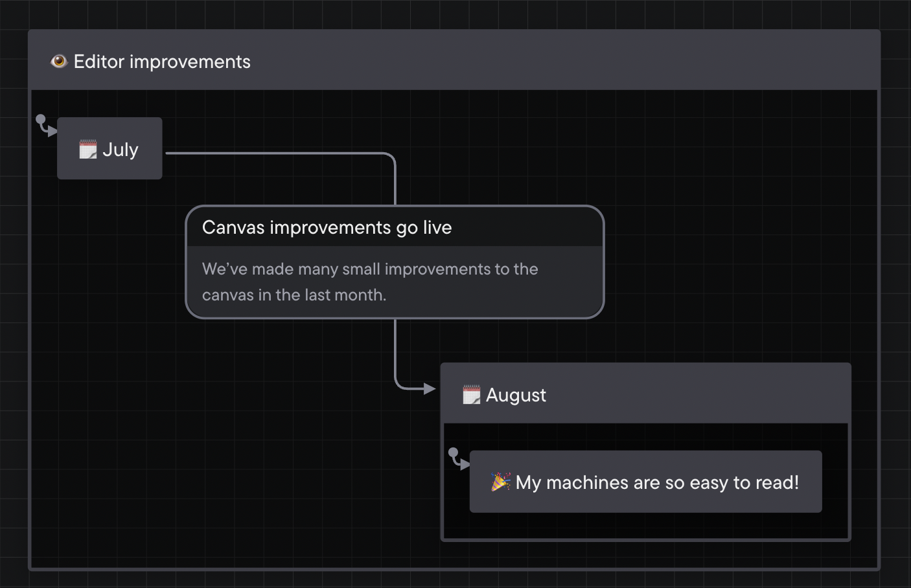Image resolution: width=911 pixels, height=588 pixels.
Task: Select the calendar icon on the July state
Action: point(88,148)
